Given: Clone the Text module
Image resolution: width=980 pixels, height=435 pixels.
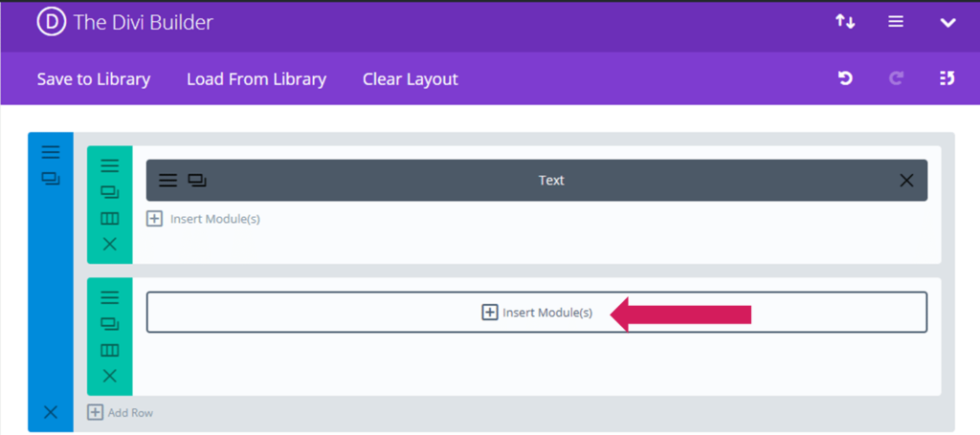Looking at the screenshot, I should pos(197,181).
